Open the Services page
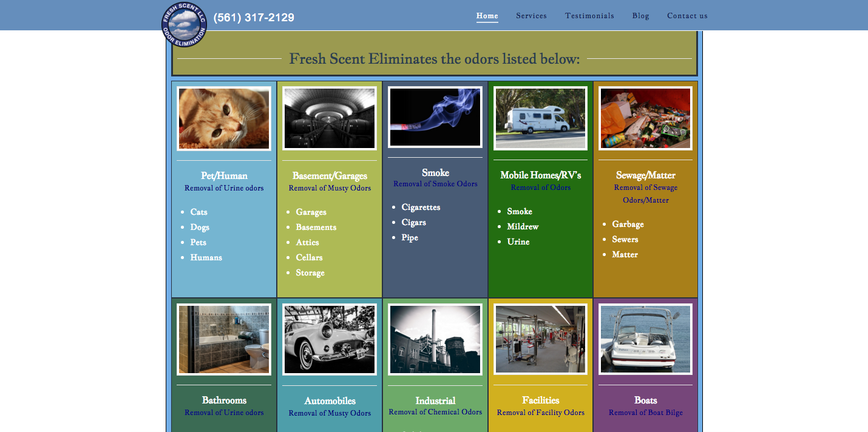The width and height of the screenshot is (868, 432). tap(532, 16)
